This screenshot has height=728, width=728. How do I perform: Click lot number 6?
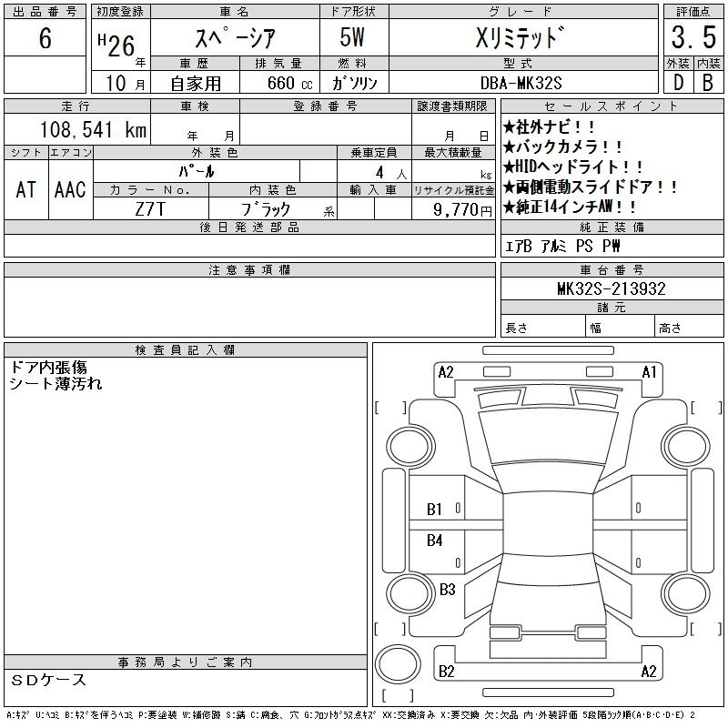45,37
